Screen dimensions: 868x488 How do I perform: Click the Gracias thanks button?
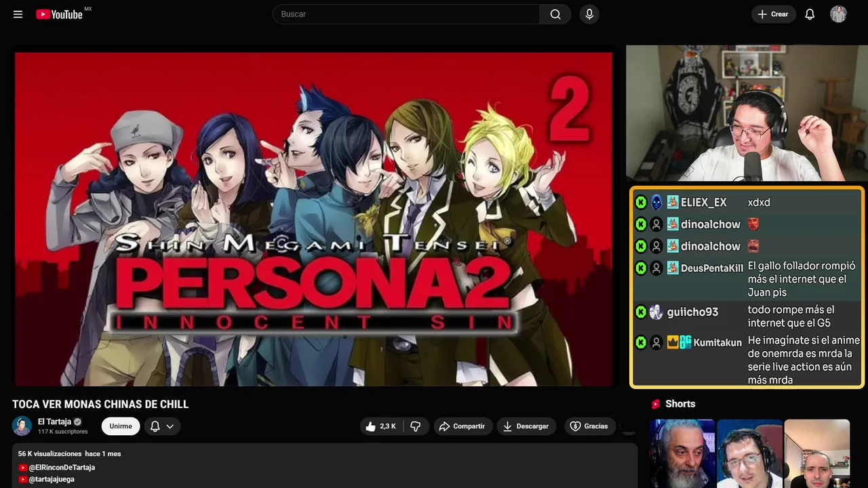pyautogui.click(x=589, y=426)
